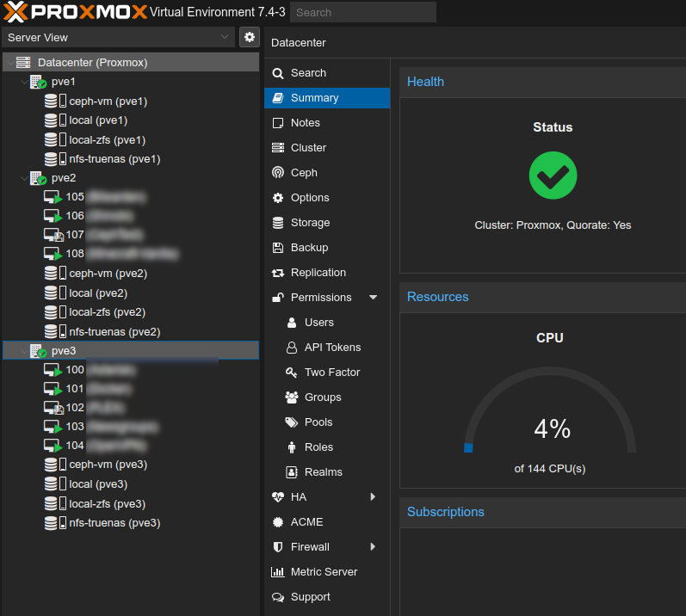Click the Search magnifier icon in the menu
Screen dimensions: 686x616
pyautogui.click(x=278, y=73)
